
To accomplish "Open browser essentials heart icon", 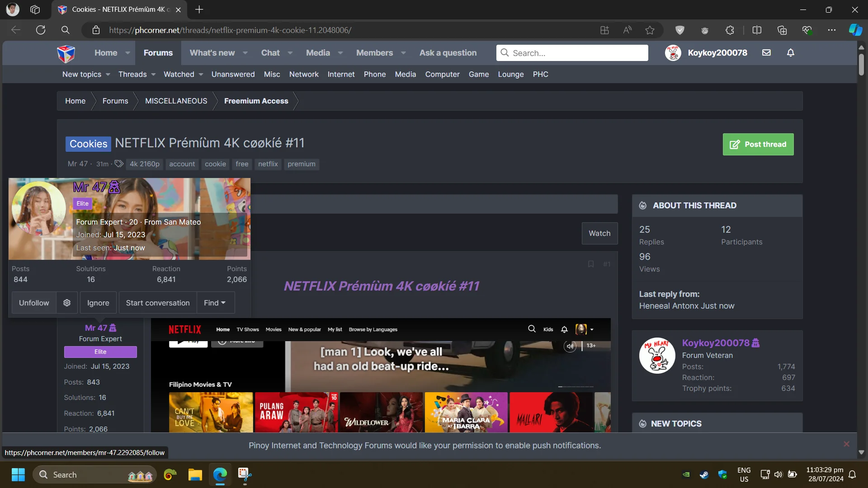I will point(807,30).
